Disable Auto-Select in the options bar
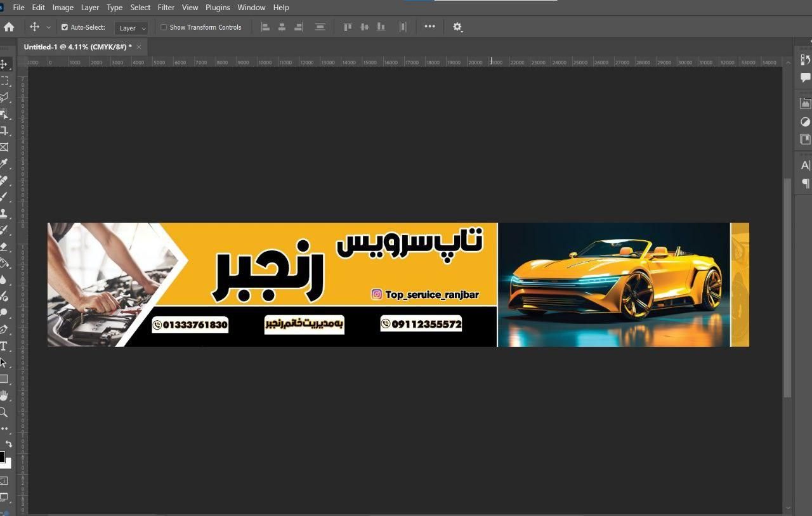The width and height of the screenshot is (812, 516). click(x=65, y=27)
